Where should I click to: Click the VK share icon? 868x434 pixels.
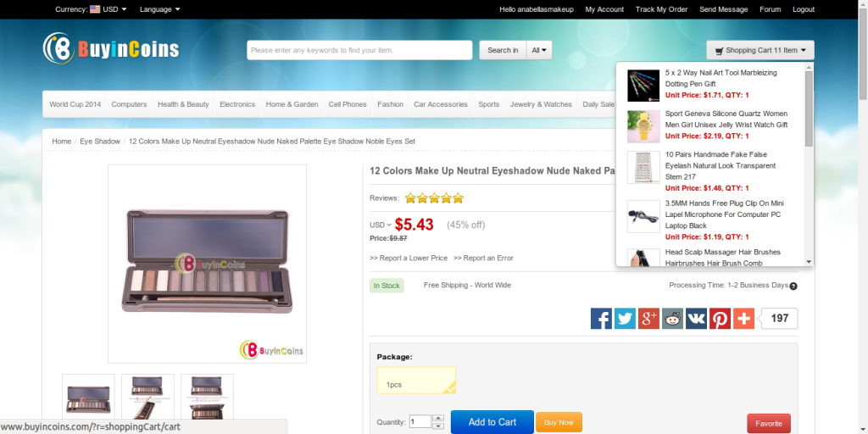click(696, 319)
